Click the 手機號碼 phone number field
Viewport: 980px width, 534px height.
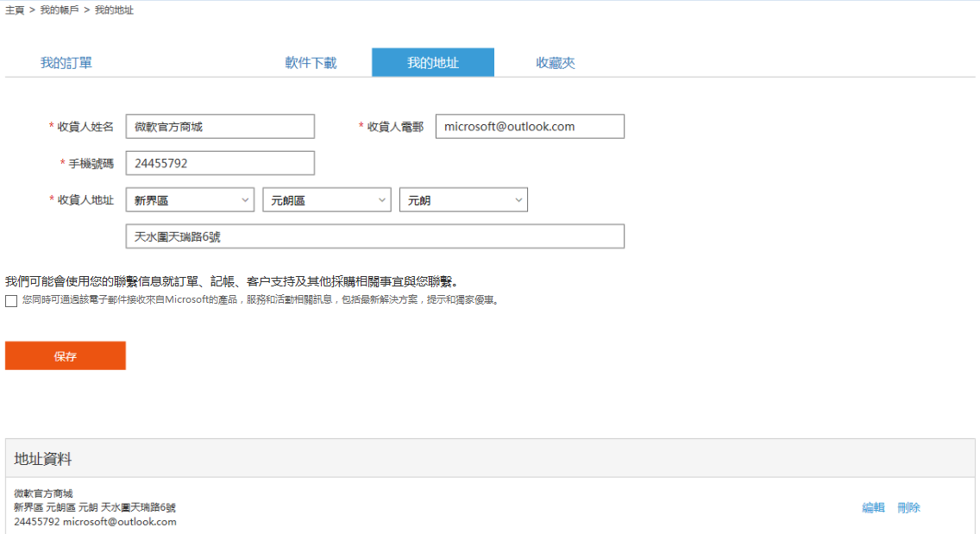click(220, 163)
